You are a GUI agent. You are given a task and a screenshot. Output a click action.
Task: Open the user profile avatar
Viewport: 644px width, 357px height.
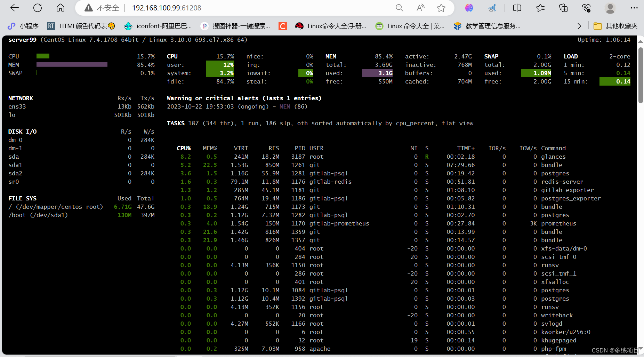[610, 8]
